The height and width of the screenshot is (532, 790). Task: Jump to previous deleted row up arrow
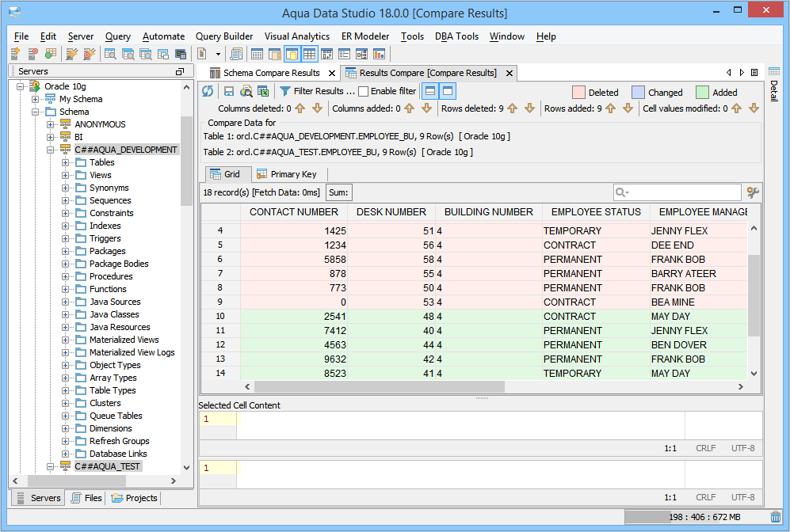pyautogui.click(x=513, y=108)
